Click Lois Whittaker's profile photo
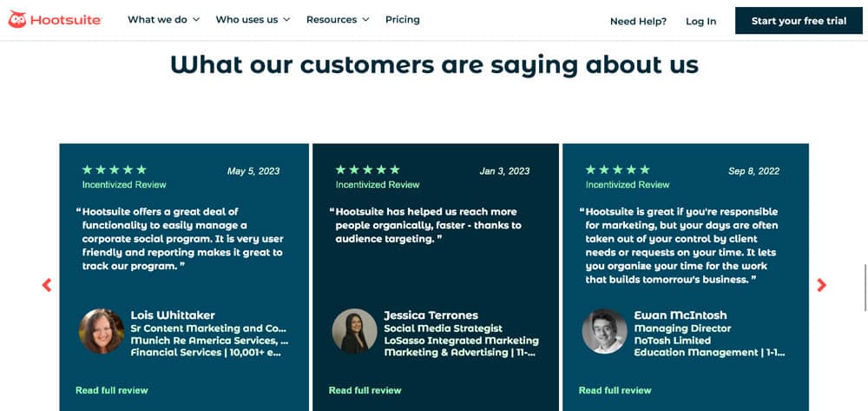 coord(102,331)
